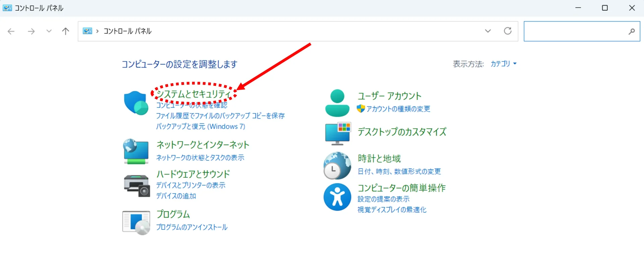Open バックアップと復元 (Windows 7) link
Image resolution: width=644 pixels, height=259 pixels.
[201, 126]
